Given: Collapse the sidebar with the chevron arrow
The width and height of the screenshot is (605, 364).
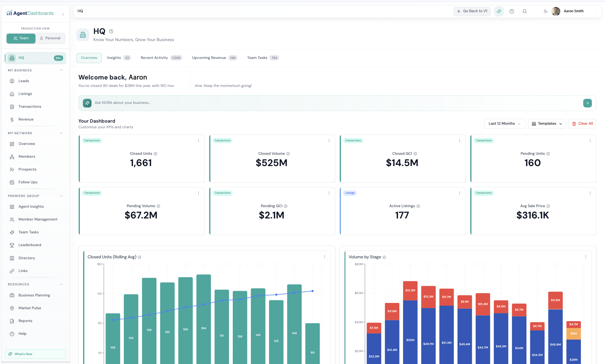Looking at the screenshot, I should click(63, 14).
